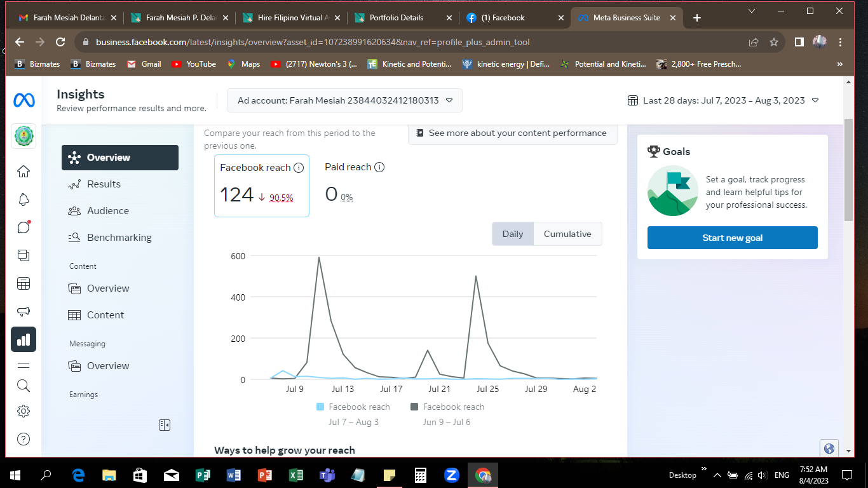This screenshot has width=868, height=488.
Task: Open a new browser tab
Action: [697, 18]
